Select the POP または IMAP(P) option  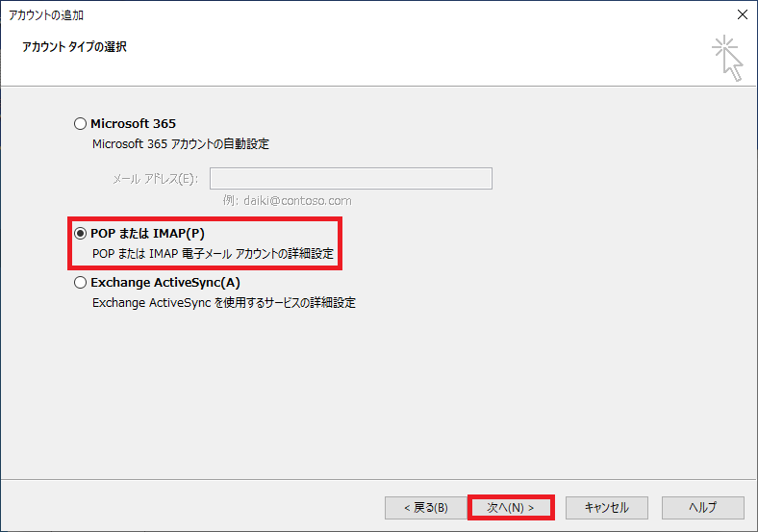click(80, 234)
